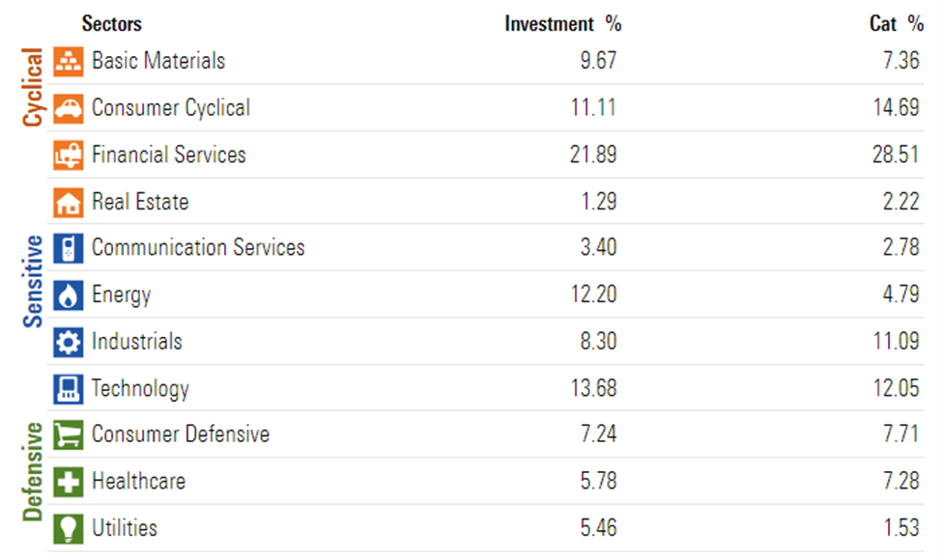Viewport: 942px width, 560px height.
Task: Click the Communication Services phone icon
Action: pos(68,248)
